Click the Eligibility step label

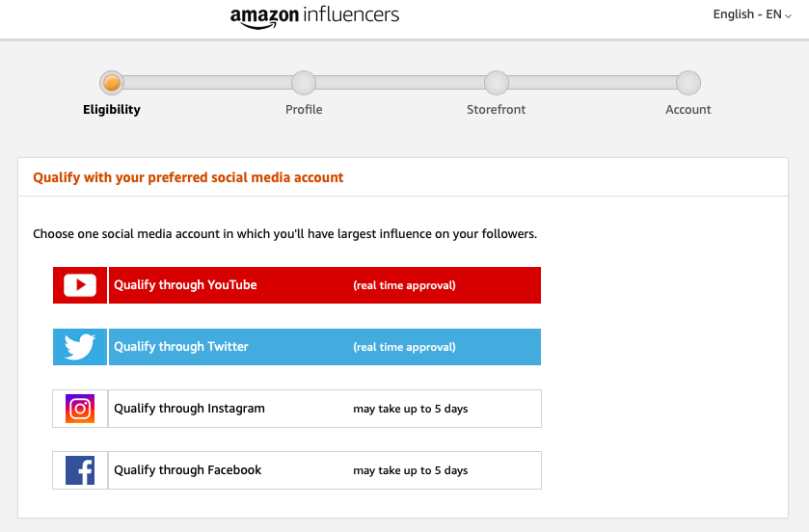[x=112, y=110]
